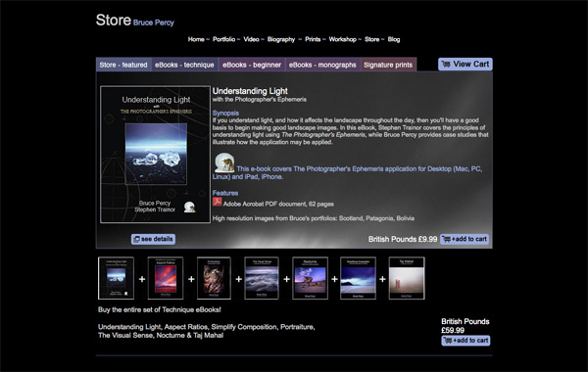Open the Store link in navigation
The width and height of the screenshot is (588, 372).
371,39
